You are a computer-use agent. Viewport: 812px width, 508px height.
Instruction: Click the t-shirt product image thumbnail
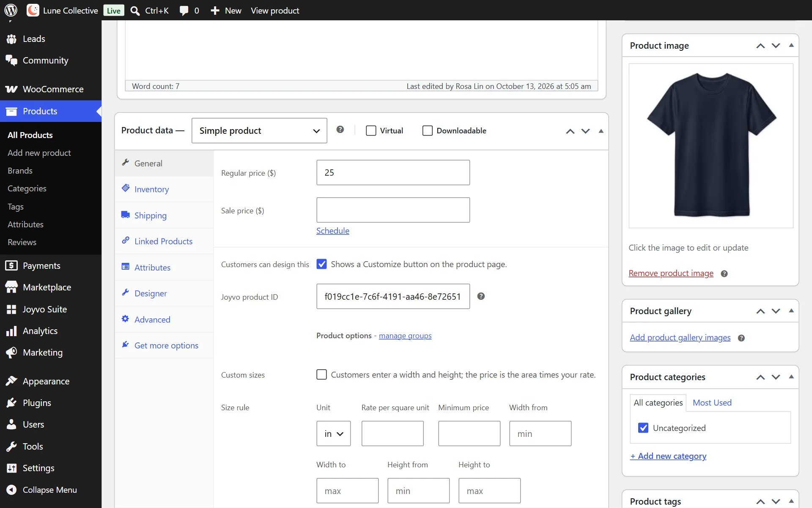coord(711,146)
